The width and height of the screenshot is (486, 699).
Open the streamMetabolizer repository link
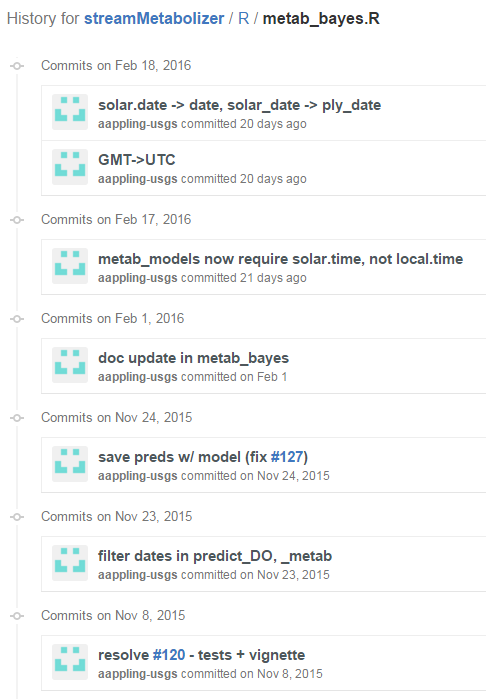click(x=154, y=19)
